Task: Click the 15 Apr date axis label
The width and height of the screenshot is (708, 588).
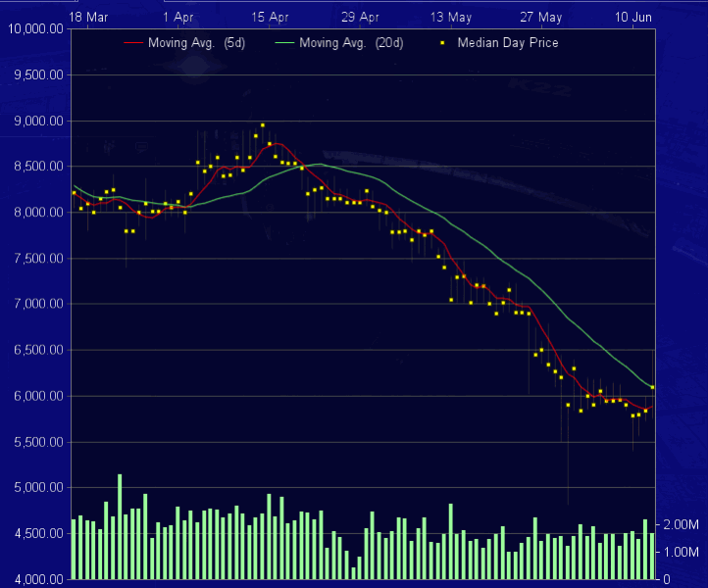Action: [x=270, y=17]
